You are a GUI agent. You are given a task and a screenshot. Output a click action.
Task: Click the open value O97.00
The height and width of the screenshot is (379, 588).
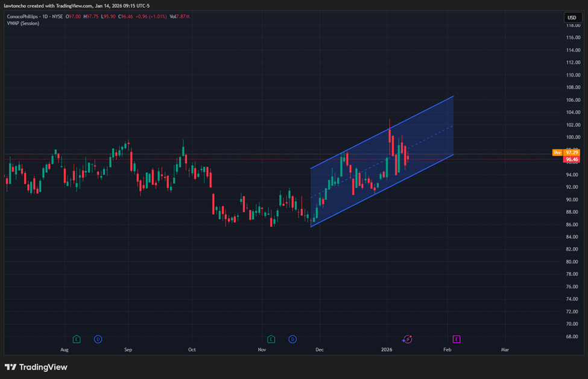tap(73, 16)
